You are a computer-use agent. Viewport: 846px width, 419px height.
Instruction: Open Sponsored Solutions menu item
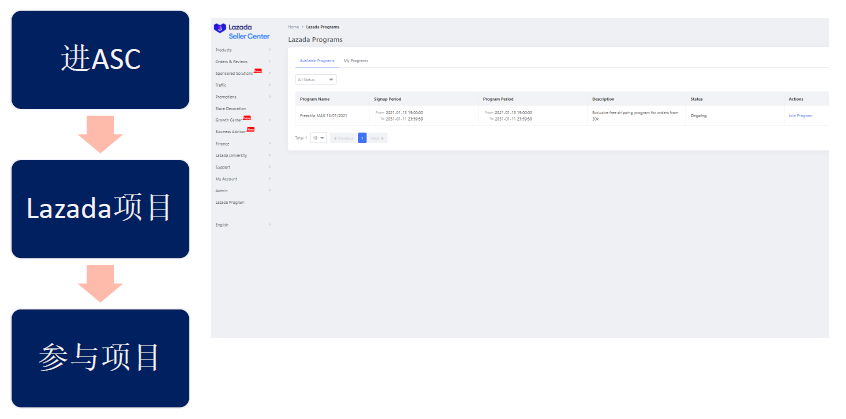(235, 73)
